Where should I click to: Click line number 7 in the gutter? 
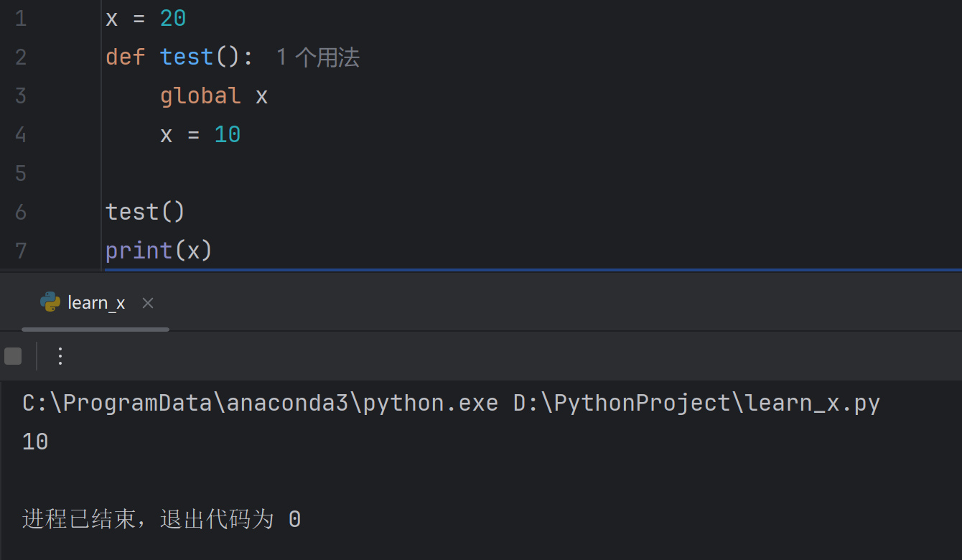pos(20,251)
